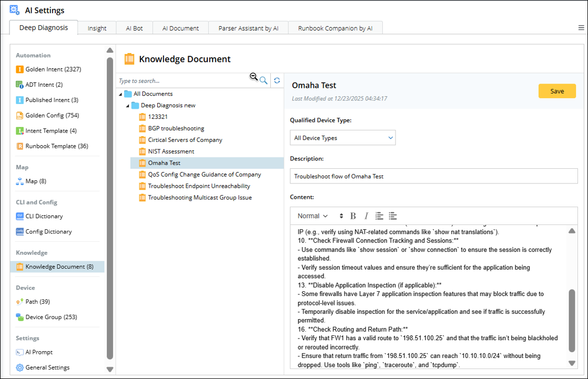Open CLI Dictionary from sidebar
This screenshot has width=588, height=379.
[x=44, y=216]
